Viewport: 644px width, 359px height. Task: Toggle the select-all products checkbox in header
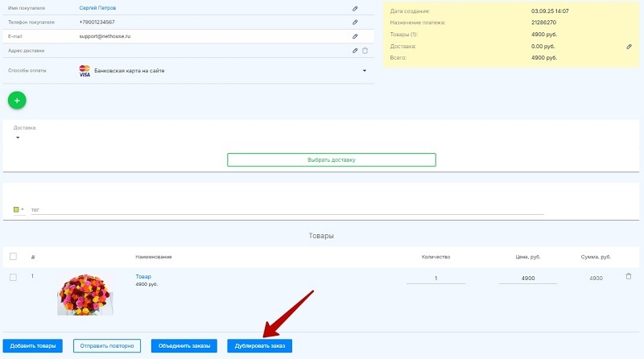13,257
